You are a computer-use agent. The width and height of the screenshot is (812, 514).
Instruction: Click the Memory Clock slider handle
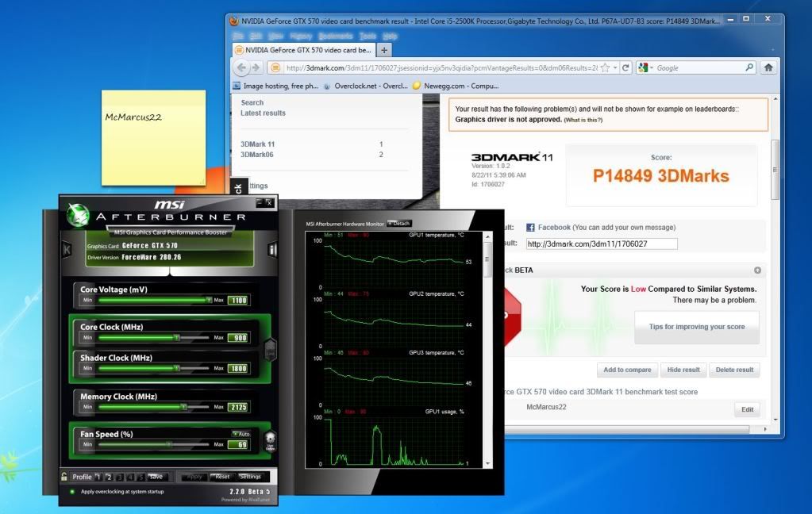[x=183, y=407]
